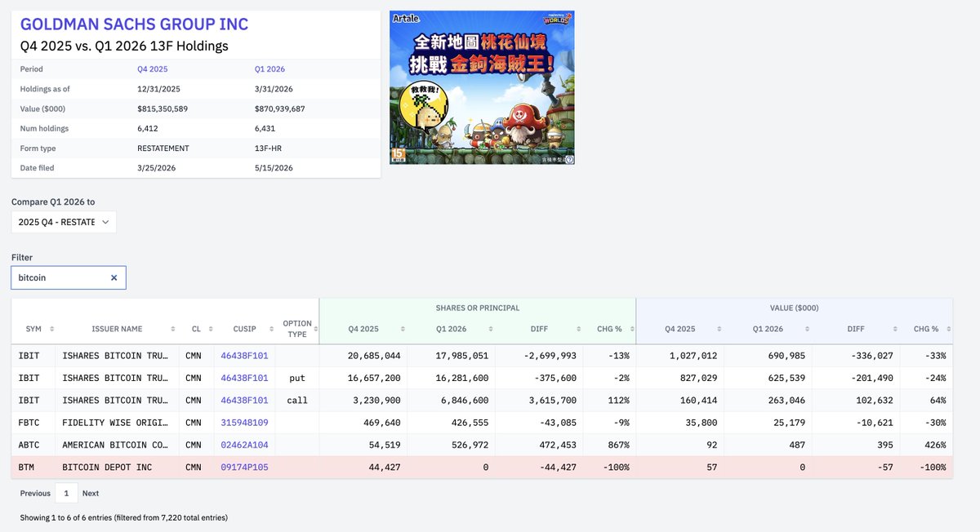Select the RESTATEMENT form type
Viewport: 980px width, 532px height.
pos(163,149)
